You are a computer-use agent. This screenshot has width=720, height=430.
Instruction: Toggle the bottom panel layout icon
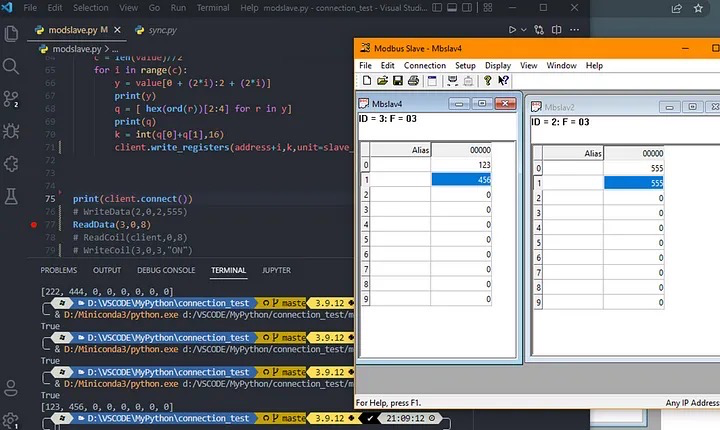452,7
